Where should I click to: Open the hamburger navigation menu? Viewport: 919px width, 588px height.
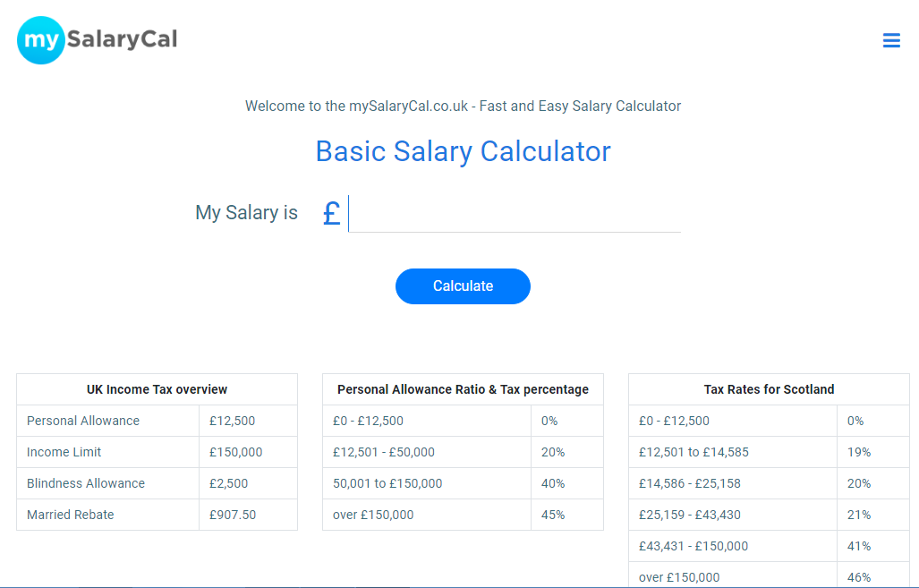[891, 40]
